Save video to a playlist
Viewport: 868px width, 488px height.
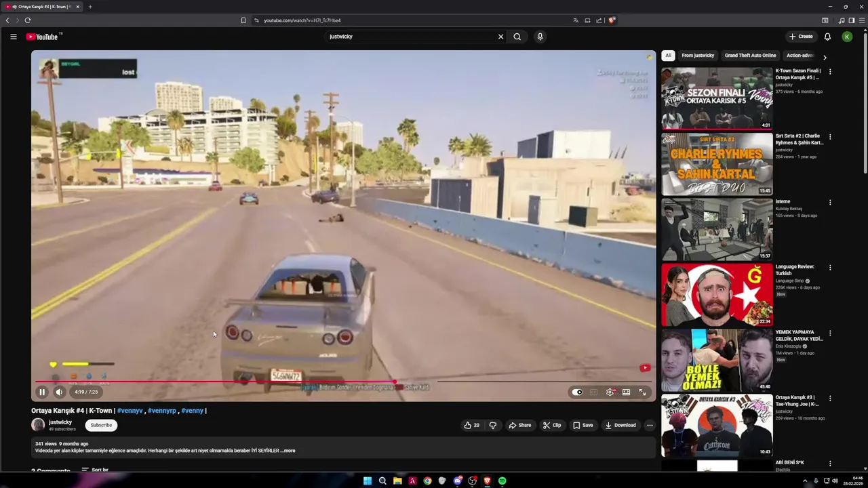(583, 425)
